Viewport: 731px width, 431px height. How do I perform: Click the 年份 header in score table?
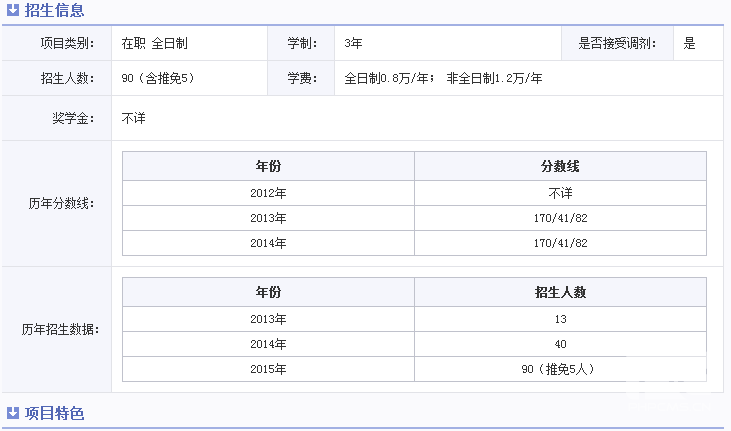click(269, 166)
